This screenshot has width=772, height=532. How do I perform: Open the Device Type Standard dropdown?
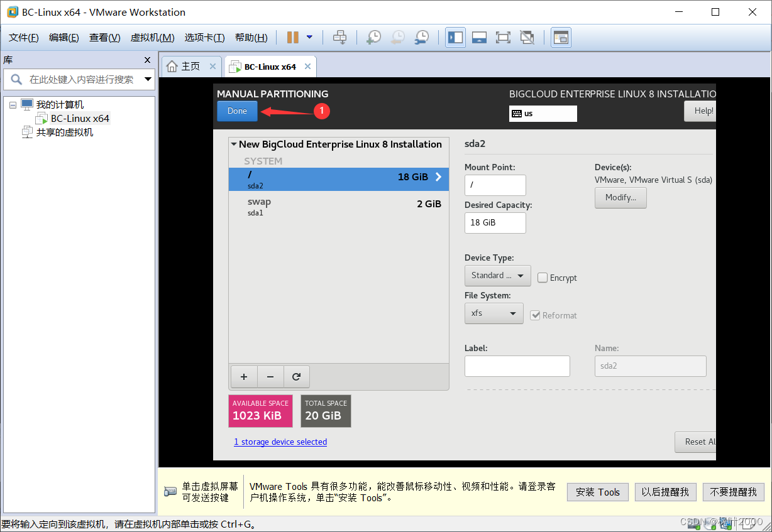tap(497, 275)
